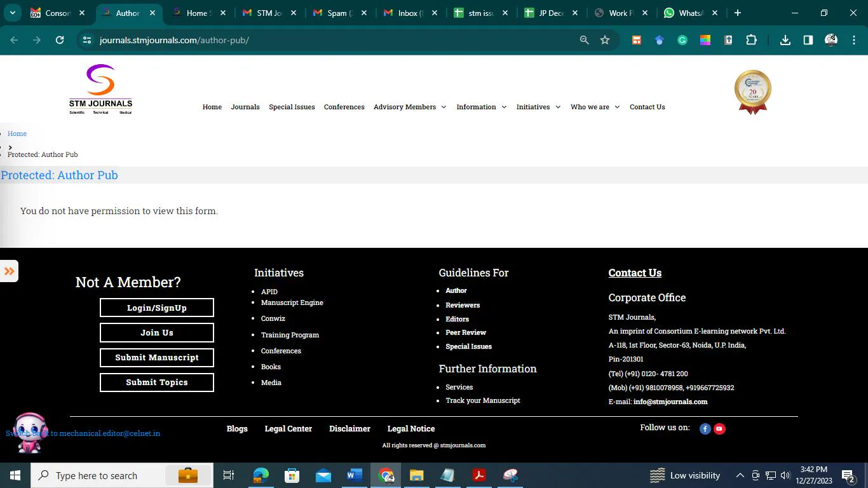This screenshot has width=868, height=488.
Task: Open Windows Start menu
Action: [15, 475]
